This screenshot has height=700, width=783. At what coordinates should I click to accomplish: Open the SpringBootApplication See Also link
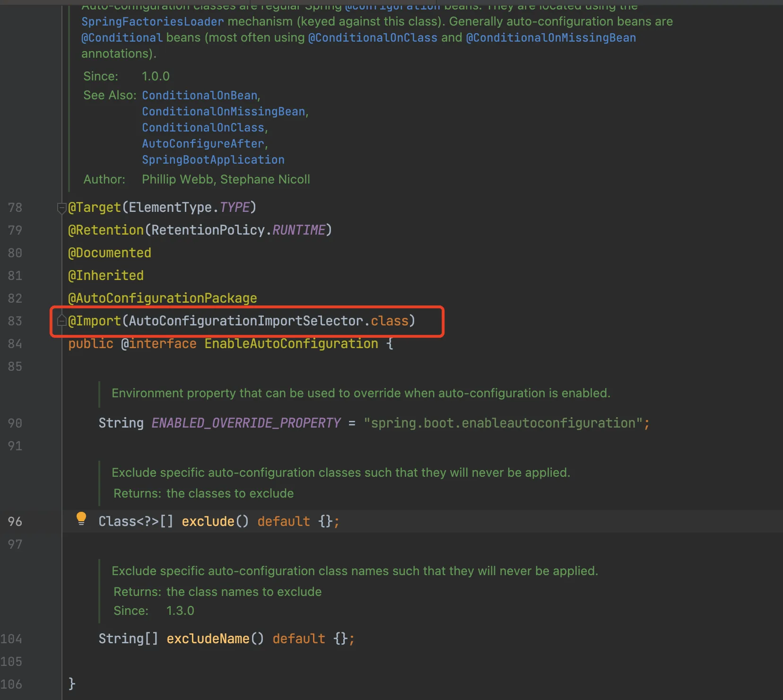point(213,160)
